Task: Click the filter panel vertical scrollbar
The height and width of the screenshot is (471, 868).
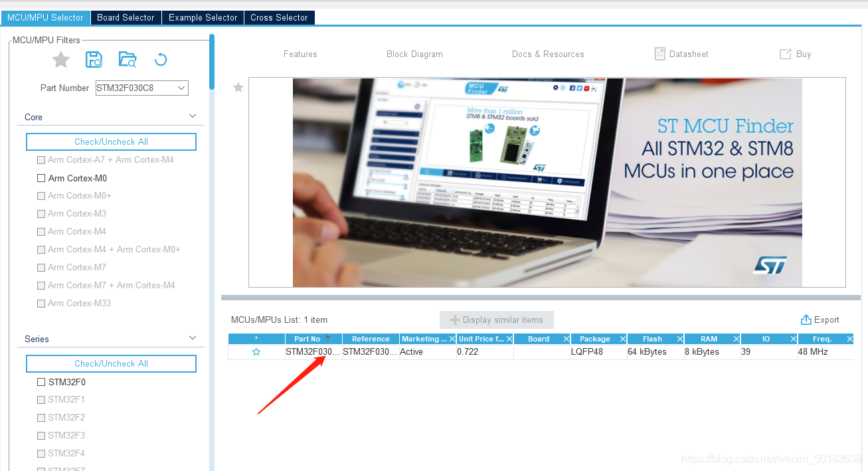Action: (x=212, y=60)
